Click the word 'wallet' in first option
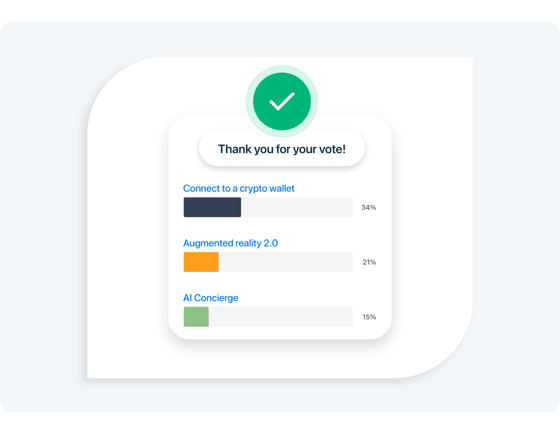This screenshot has height=435, width=560. coord(282,189)
